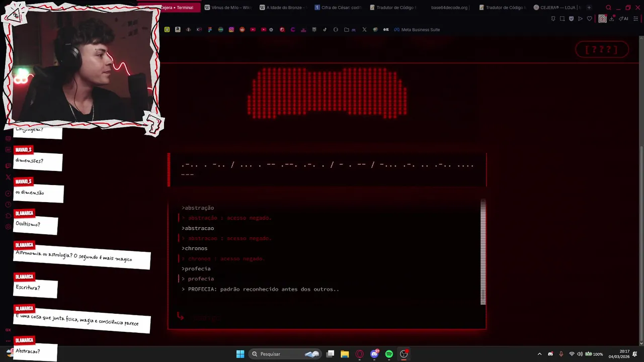This screenshot has width=644, height=362.
Task: Open the downloads icon in browser toolbar
Action: coord(611,19)
